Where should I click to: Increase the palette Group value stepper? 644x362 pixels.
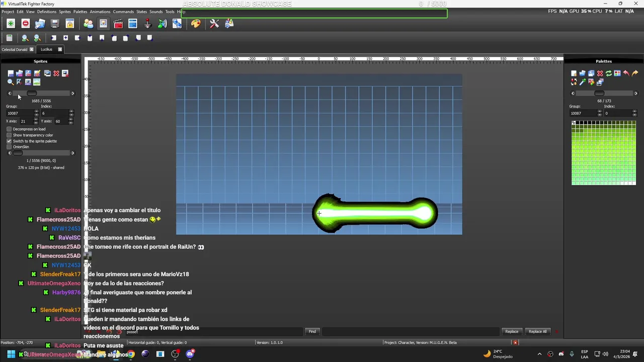pos(599,112)
